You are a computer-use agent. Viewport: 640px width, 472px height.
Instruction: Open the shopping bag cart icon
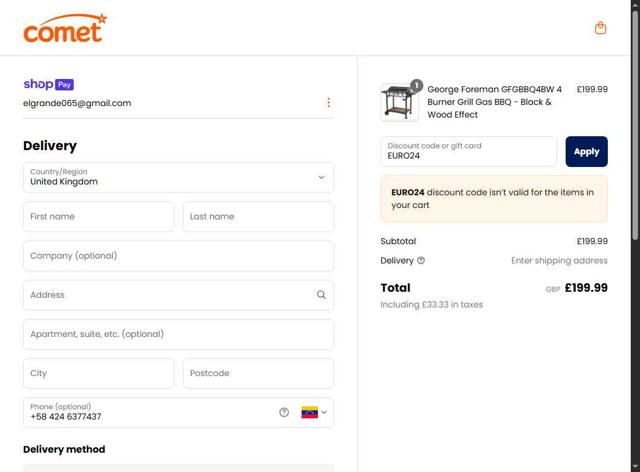[x=600, y=28]
